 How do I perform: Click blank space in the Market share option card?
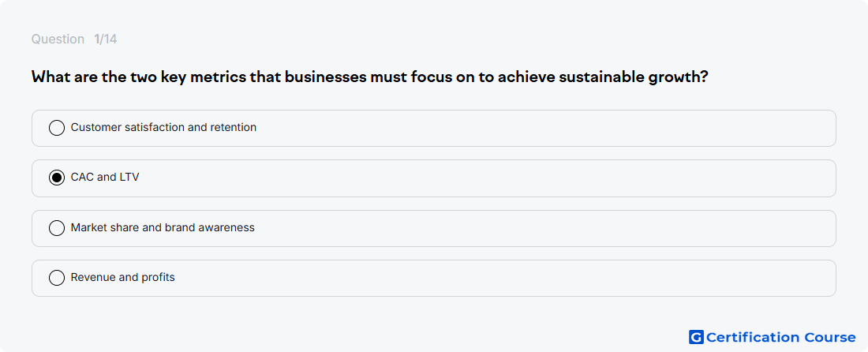click(543, 228)
